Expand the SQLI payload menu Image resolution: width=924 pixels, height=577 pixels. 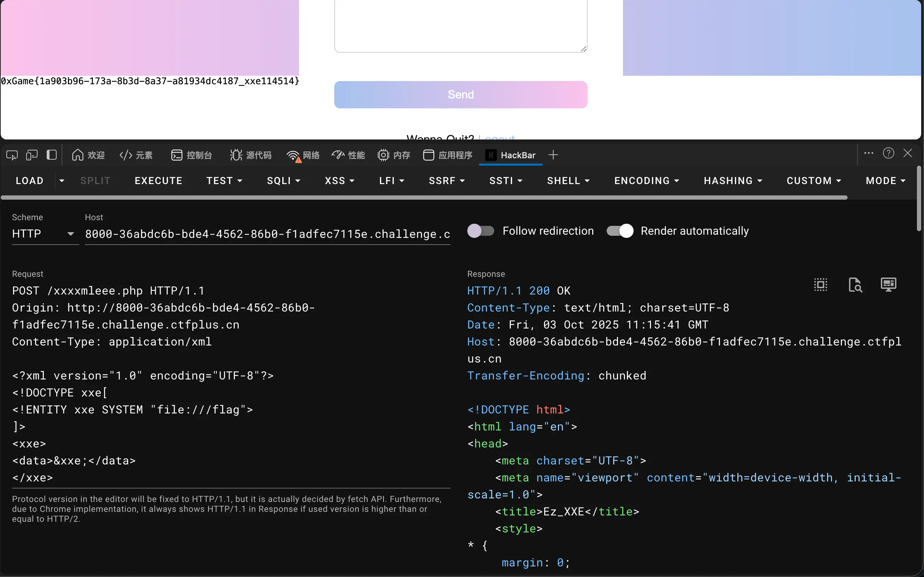(x=283, y=181)
